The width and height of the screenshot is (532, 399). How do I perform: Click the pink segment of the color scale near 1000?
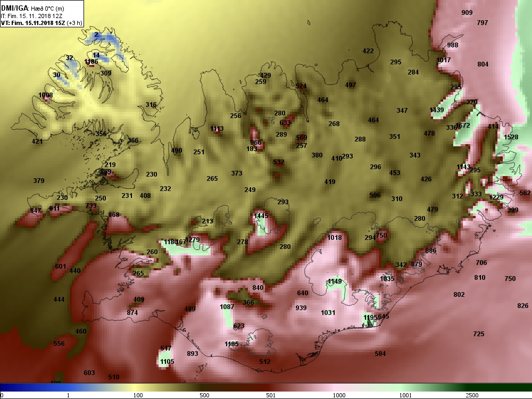(336, 387)
